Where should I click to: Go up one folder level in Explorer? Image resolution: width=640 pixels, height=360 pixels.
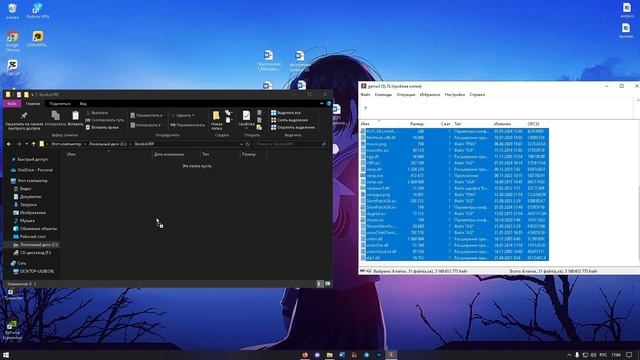pos(33,144)
